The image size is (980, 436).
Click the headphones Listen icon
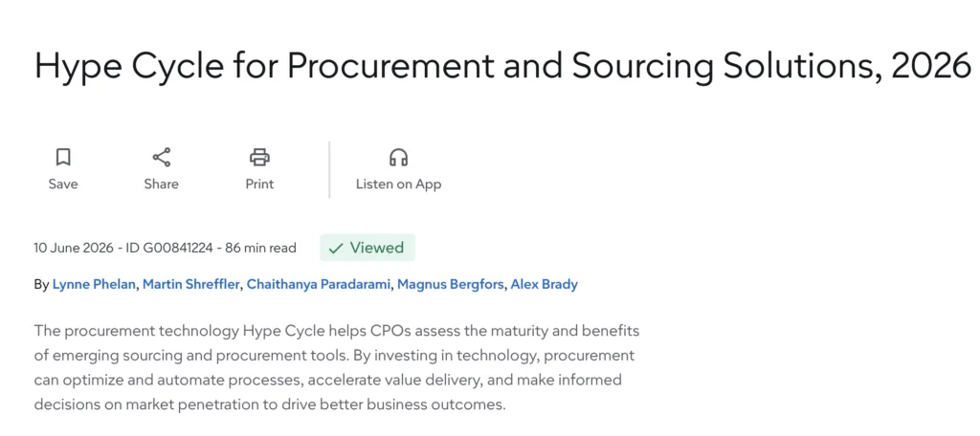coord(398,157)
